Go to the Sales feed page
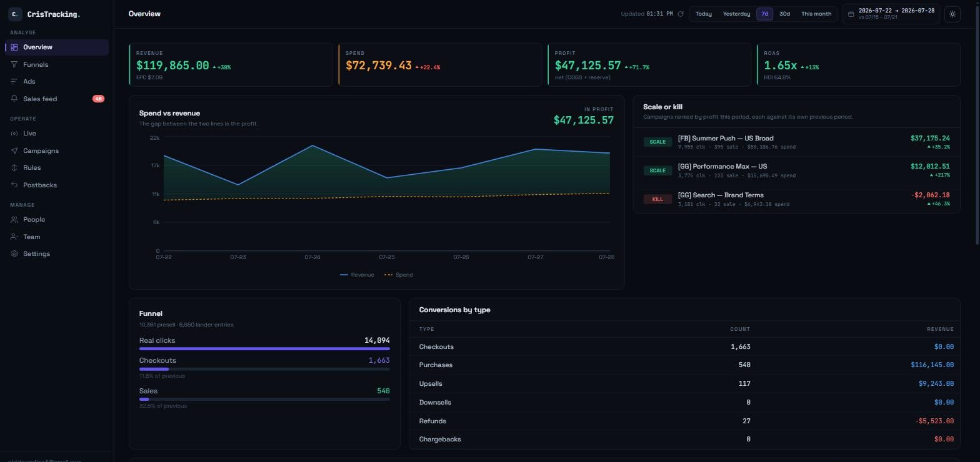 tap(57, 99)
